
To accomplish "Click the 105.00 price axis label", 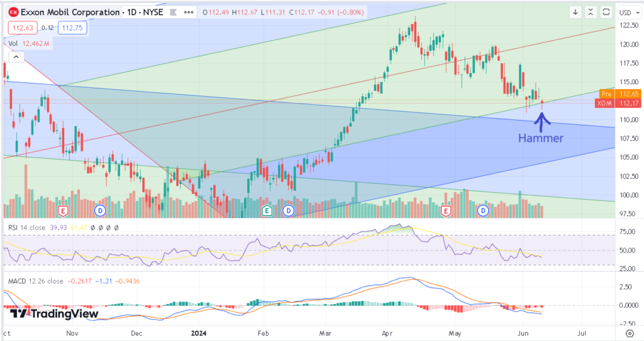I will point(629,157).
